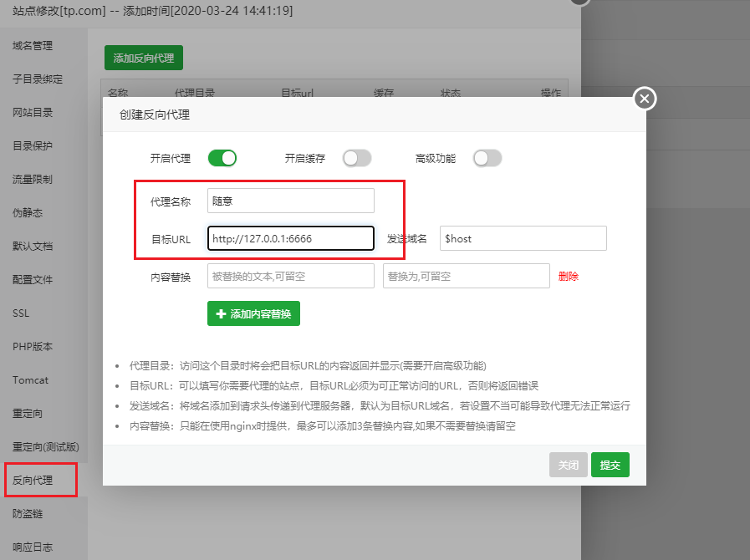Select 默认文档 in the sidebar

point(33,247)
